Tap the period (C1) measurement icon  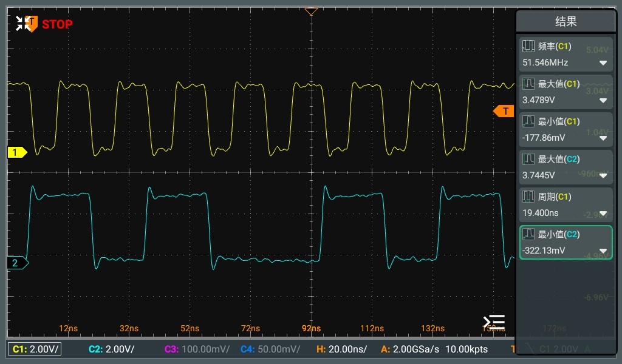coord(529,197)
